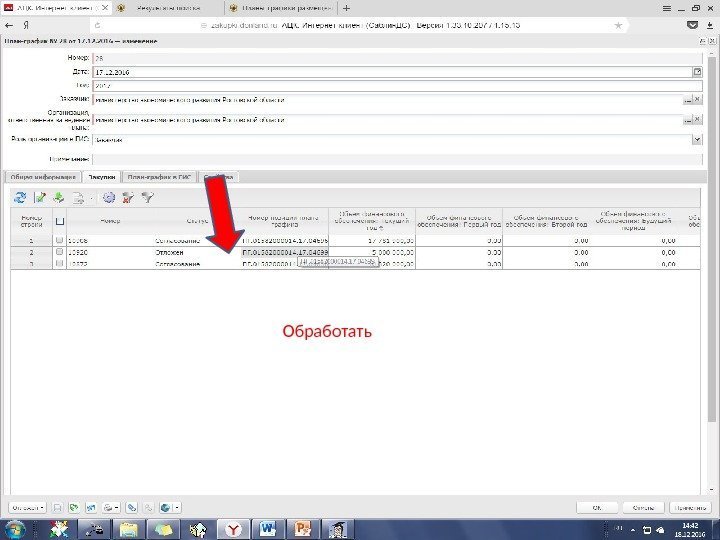
Task: Open the Действия dropdown button at bottom left
Action: click(x=28, y=508)
